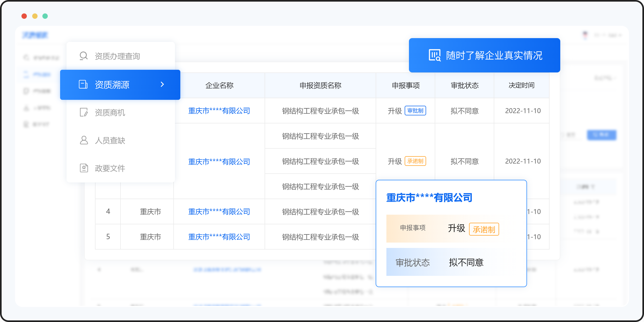644x322 pixels.
Task: Open company link in table row 5
Action: pos(219,237)
